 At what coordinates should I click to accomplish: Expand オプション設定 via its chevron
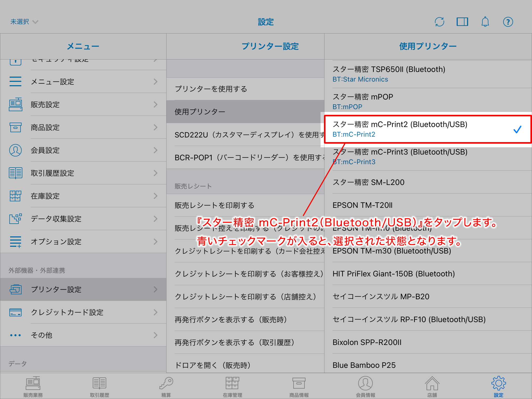tap(155, 242)
